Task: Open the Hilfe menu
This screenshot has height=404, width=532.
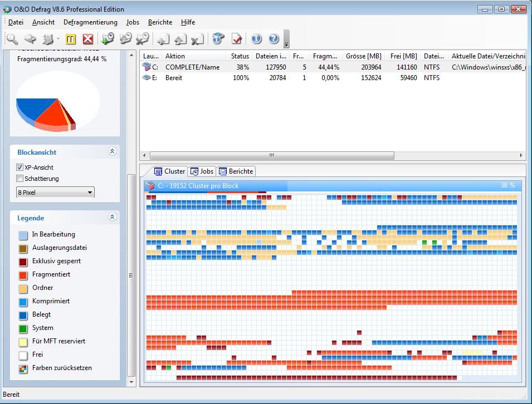Action: pos(188,22)
